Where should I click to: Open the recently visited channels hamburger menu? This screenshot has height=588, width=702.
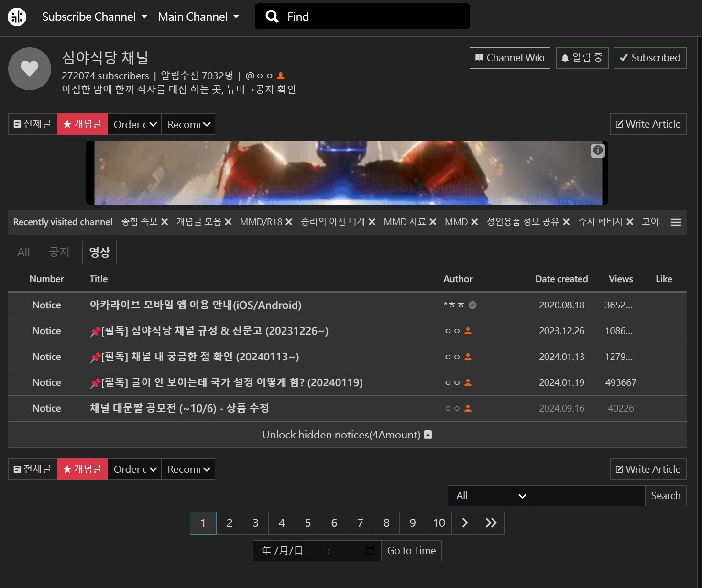(x=676, y=222)
